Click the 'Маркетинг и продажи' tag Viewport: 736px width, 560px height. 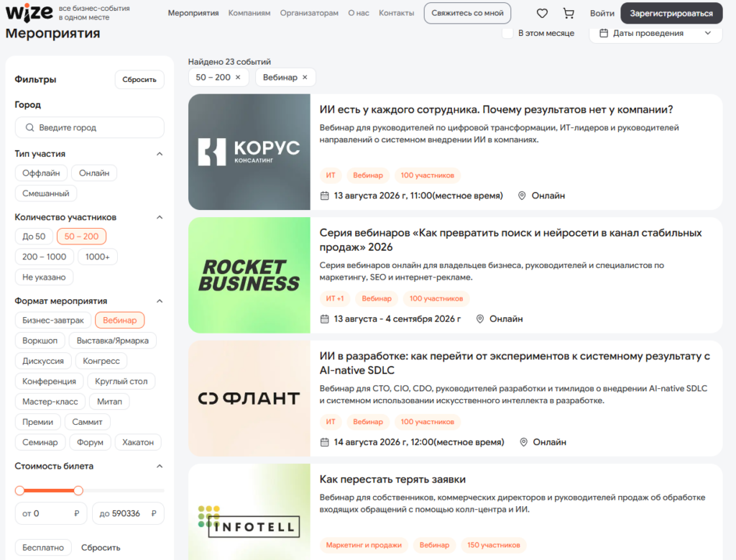pyautogui.click(x=364, y=545)
